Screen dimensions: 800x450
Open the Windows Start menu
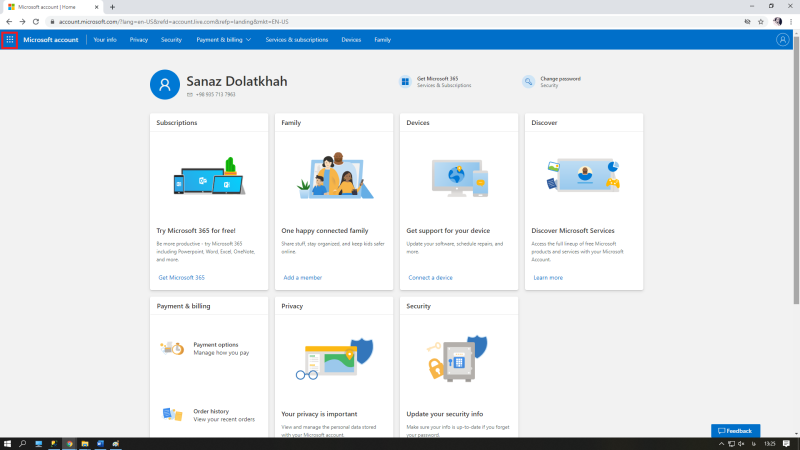coord(7,444)
